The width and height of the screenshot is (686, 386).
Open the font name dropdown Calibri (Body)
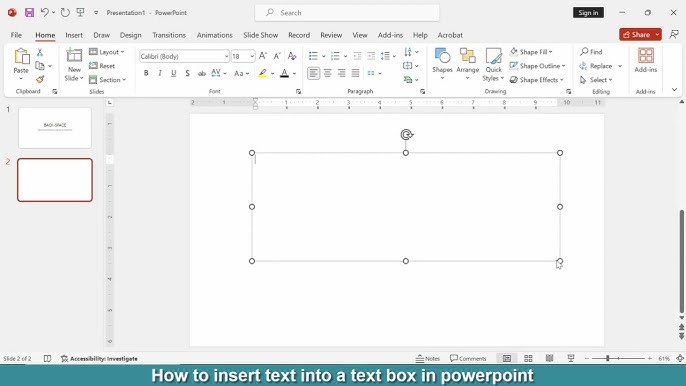point(184,56)
